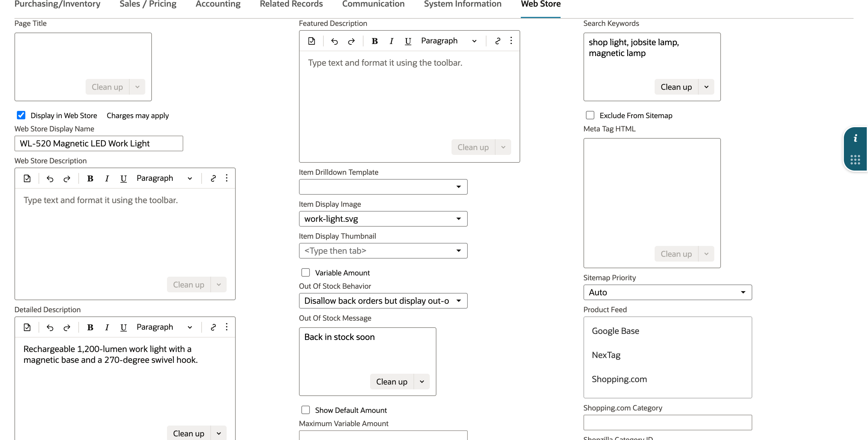868x440 pixels.
Task: Open the Sitemap Priority dropdown set to Auto
Action: click(x=668, y=292)
